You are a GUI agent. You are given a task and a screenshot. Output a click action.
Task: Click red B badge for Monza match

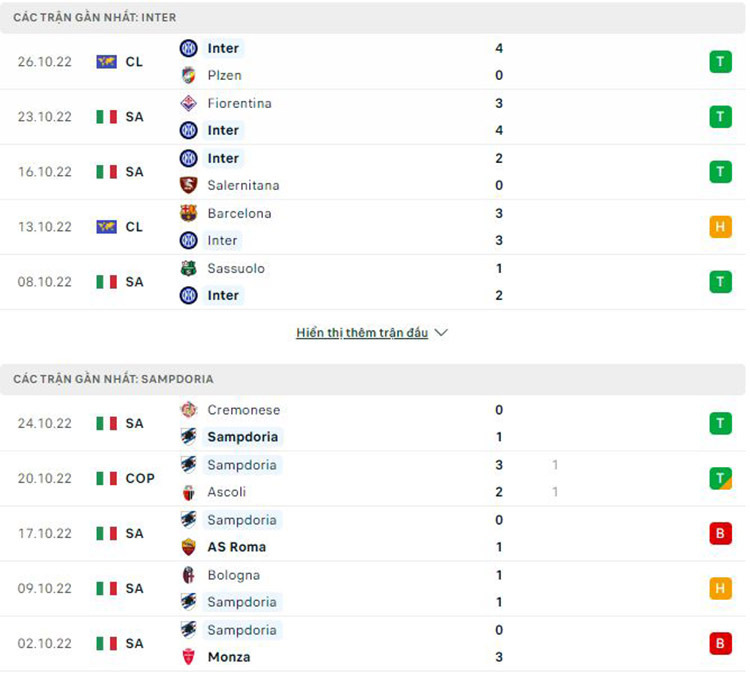pyautogui.click(x=720, y=644)
